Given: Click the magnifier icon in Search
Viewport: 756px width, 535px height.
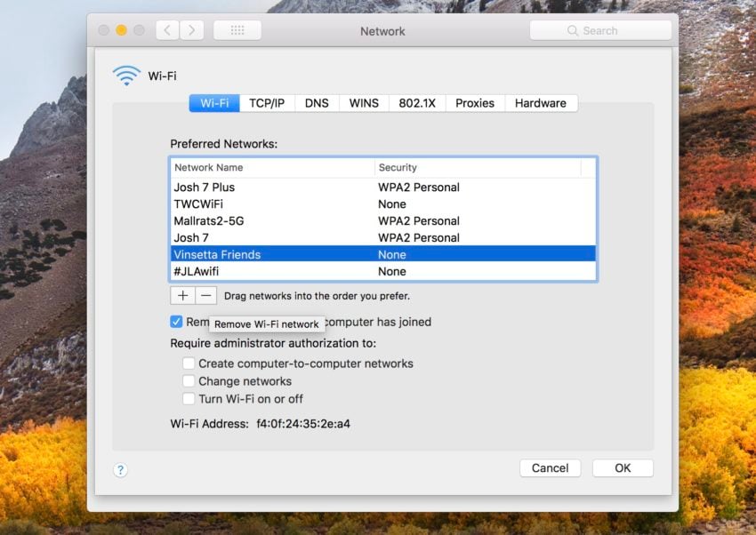Looking at the screenshot, I should (573, 30).
